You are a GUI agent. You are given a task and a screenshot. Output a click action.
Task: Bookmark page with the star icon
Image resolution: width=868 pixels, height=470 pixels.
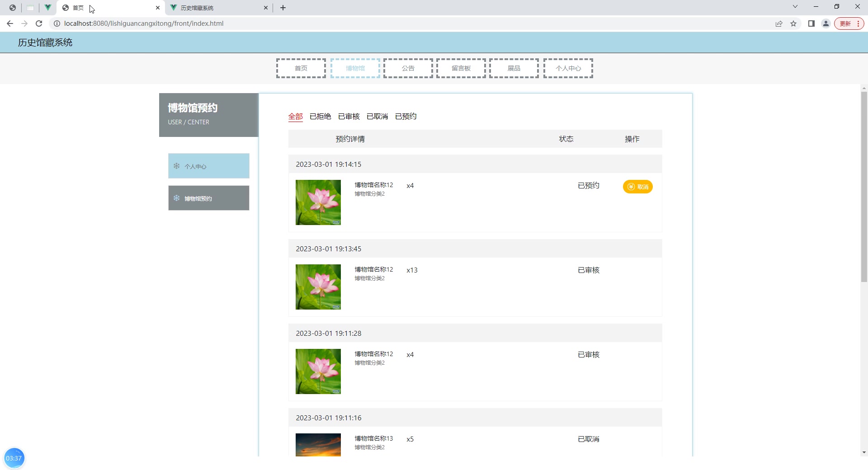[793, 23]
